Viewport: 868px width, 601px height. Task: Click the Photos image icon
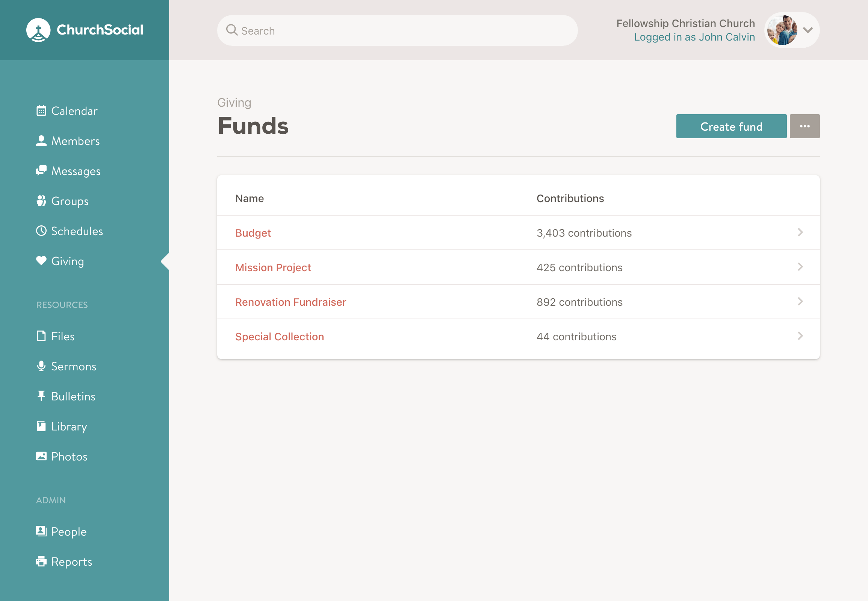pyautogui.click(x=41, y=456)
